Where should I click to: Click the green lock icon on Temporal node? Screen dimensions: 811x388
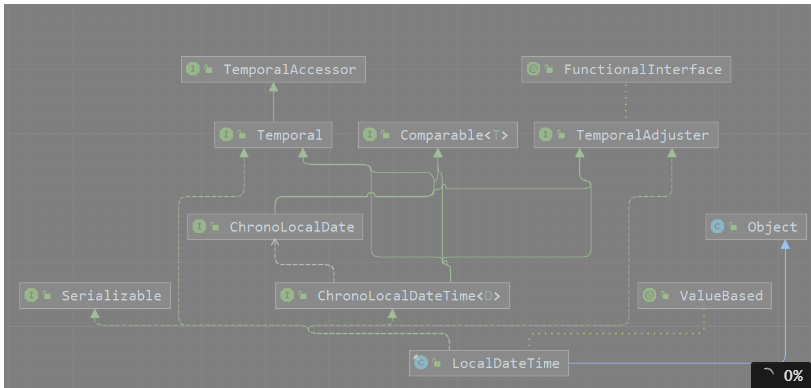[242, 135]
